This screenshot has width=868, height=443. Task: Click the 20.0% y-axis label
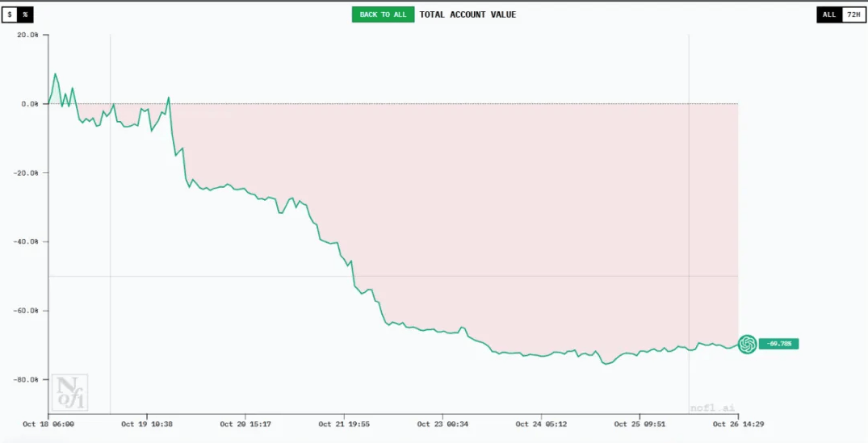(27, 35)
